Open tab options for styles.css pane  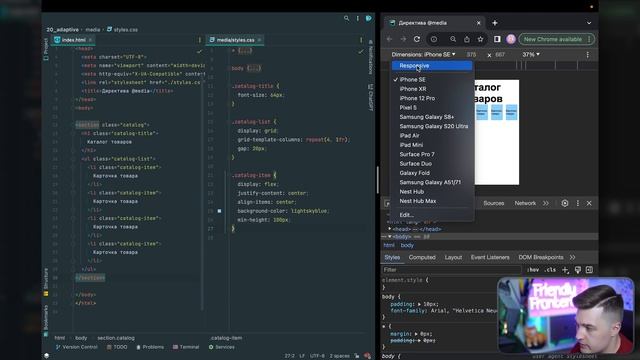pos(361,40)
